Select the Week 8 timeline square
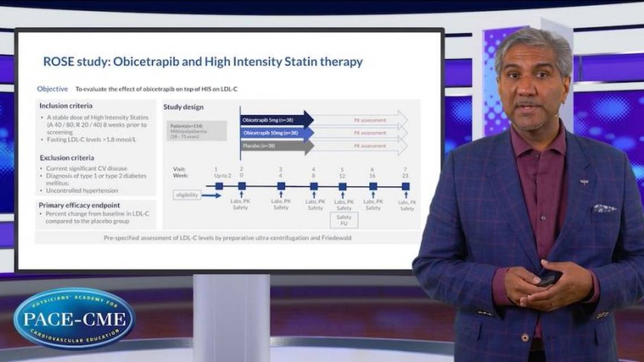Image resolution: width=644 pixels, height=362 pixels. click(x=314, y=186)
